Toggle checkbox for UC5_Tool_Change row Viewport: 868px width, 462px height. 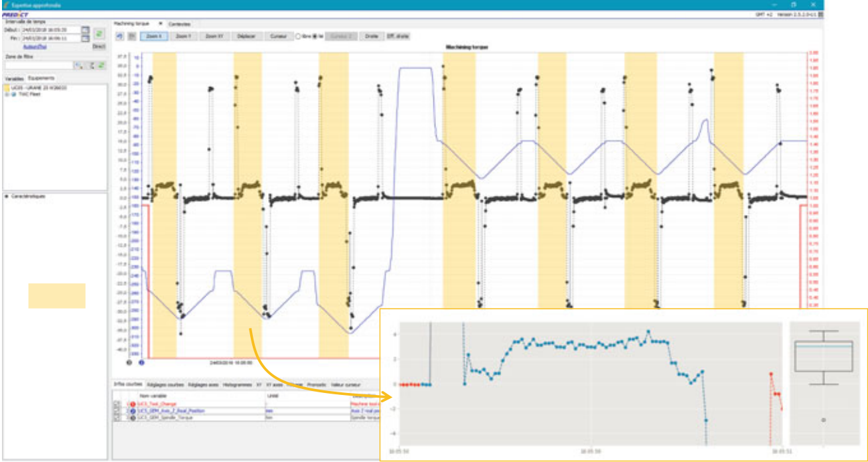coord(117,404)
